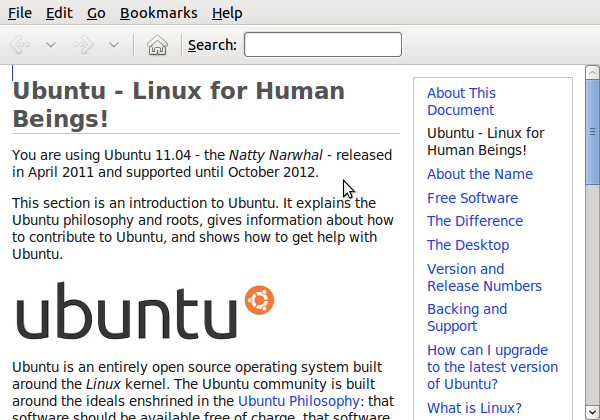Open the Help menu
Viewport: 600px width, 420px height.
227,13
